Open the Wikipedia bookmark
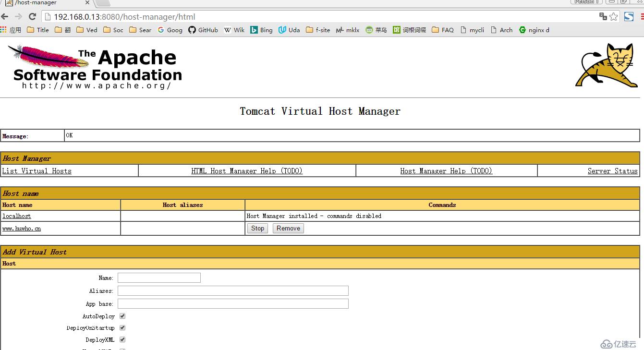Viewport: 644px width, 350px height. point(234,30)
